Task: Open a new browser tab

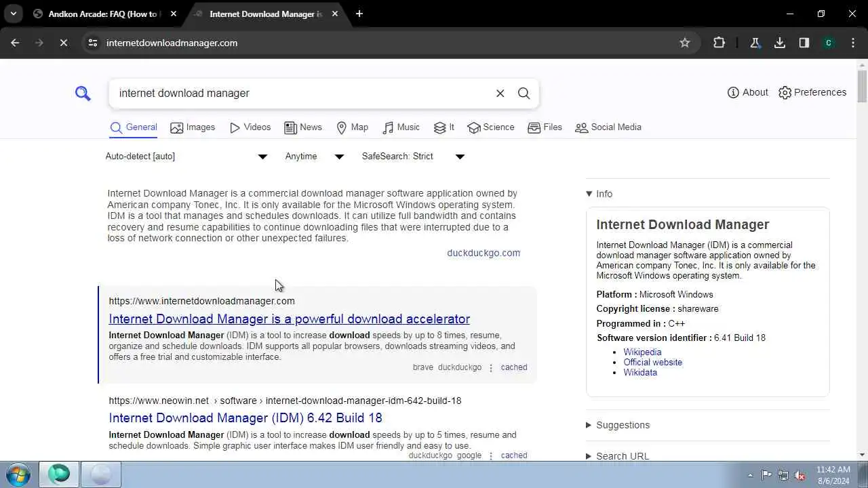Action: (x=359, y=14)
